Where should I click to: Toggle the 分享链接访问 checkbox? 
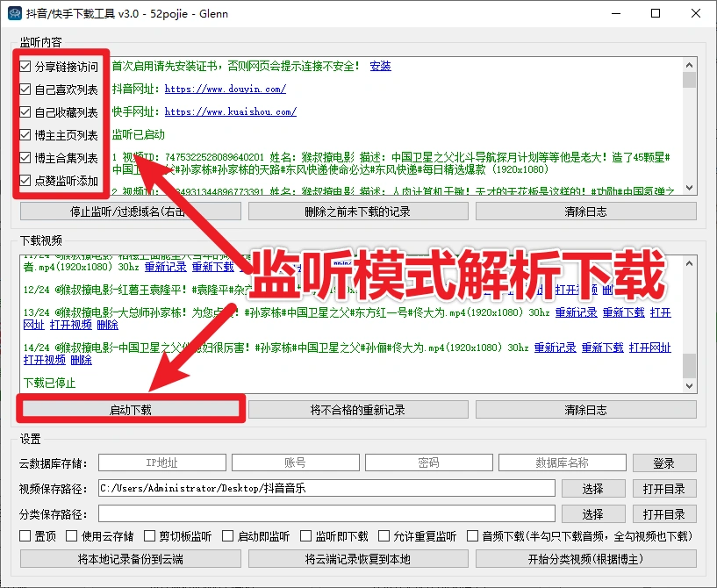tap(26, 67)
